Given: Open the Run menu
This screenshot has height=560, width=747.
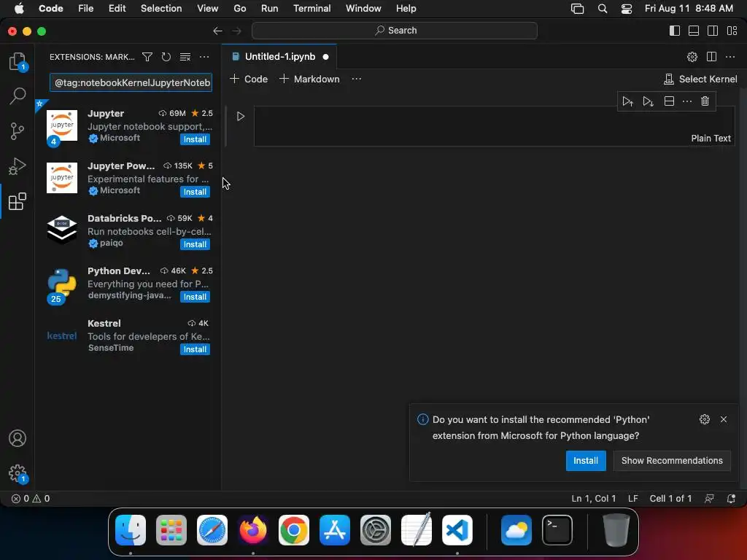Looking at the screenshot, I should [269, 9].
